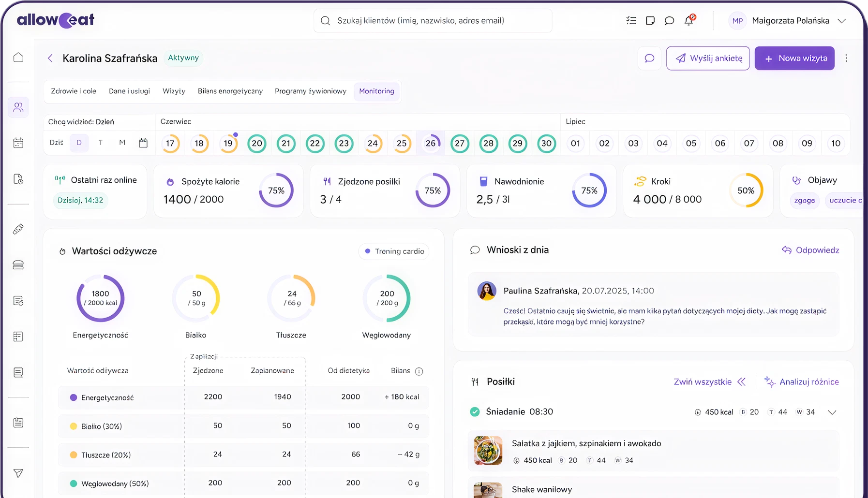Screen dimensions: 868x498
Task: Click the notification bell icon
Action: coord(688,20)
